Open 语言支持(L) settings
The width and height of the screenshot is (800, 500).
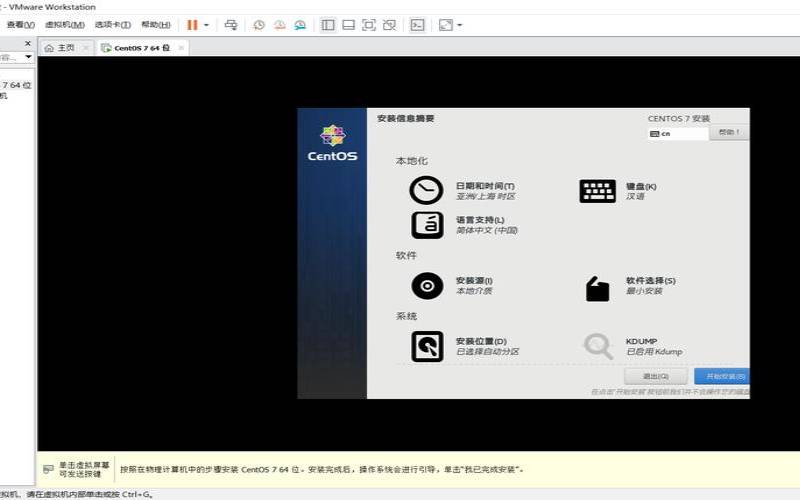coord(480,220)
